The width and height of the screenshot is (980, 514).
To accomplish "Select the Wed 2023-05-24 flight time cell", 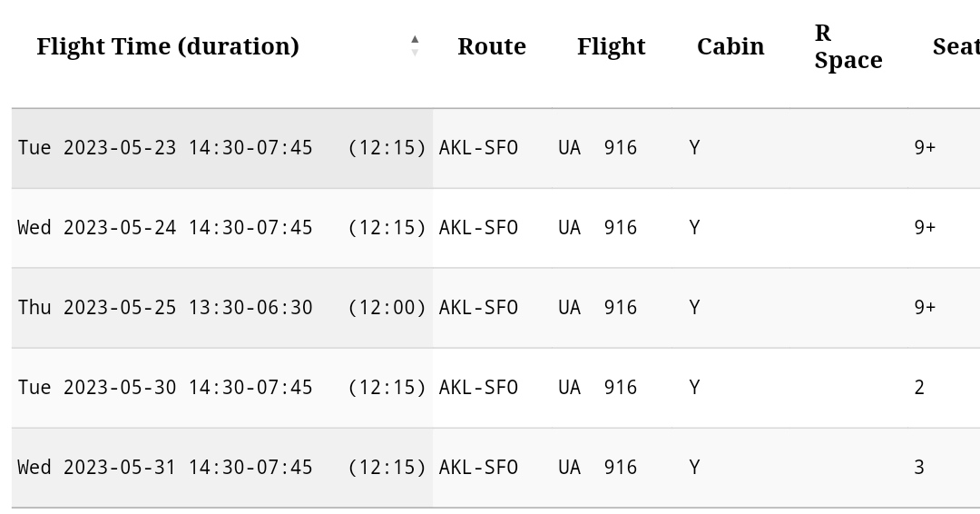I will 165,228.
